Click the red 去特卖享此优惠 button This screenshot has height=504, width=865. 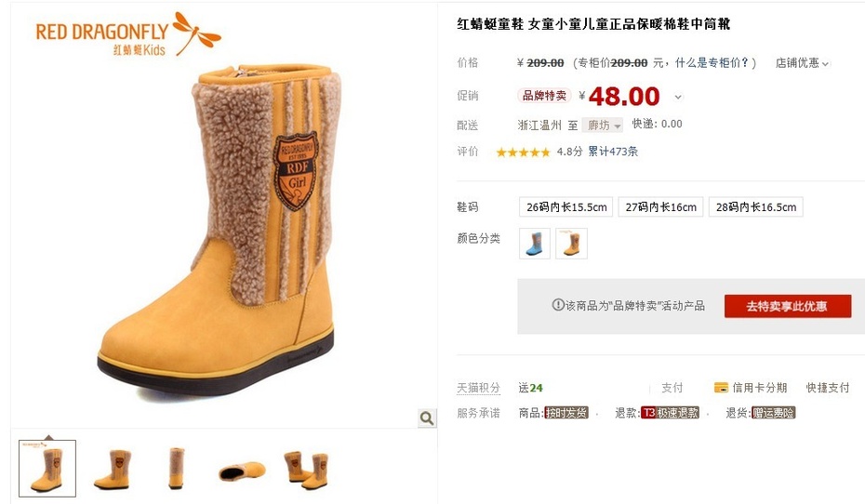(787, 306)
